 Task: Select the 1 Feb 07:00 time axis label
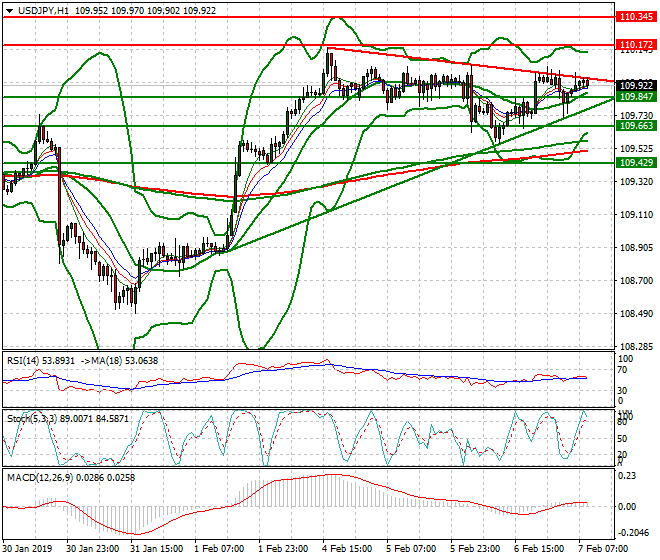[x=219, y=549]
